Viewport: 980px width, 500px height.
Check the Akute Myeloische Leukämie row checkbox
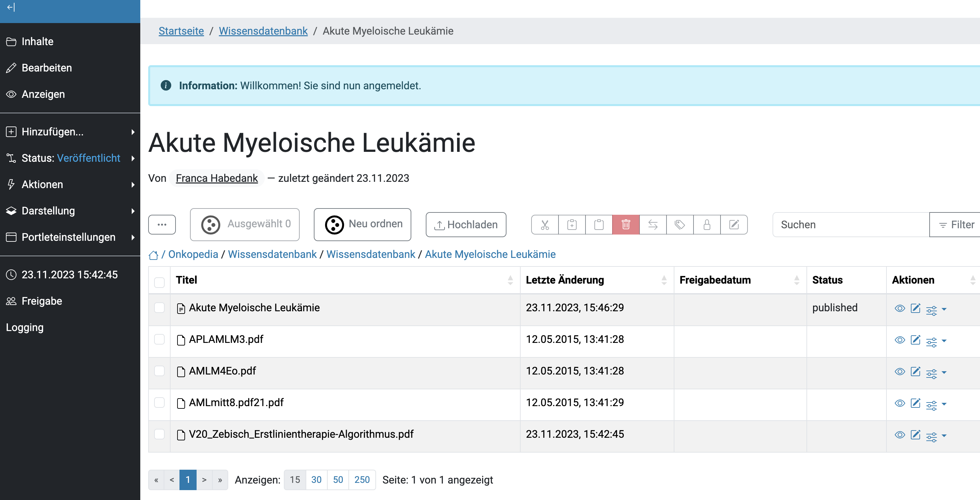click(x=159, y=307)
